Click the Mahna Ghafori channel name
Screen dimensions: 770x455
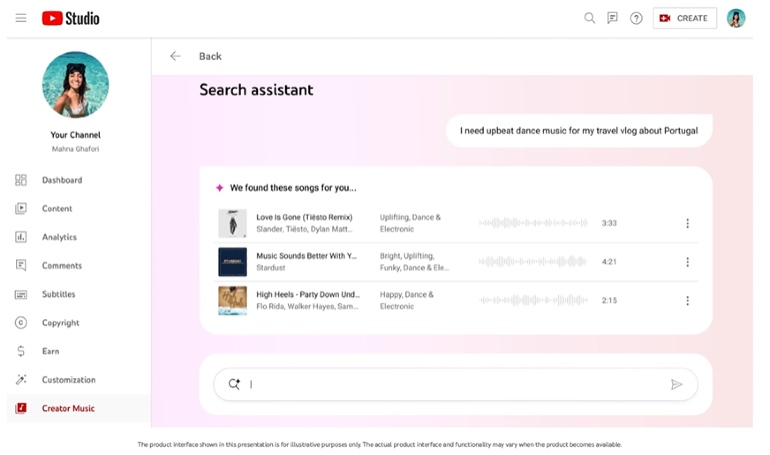click(76, 149)
